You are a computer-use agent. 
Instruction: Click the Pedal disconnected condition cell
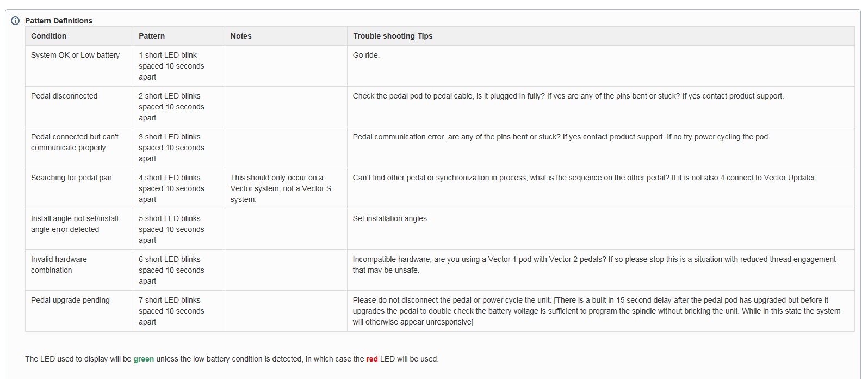(64, 96)
